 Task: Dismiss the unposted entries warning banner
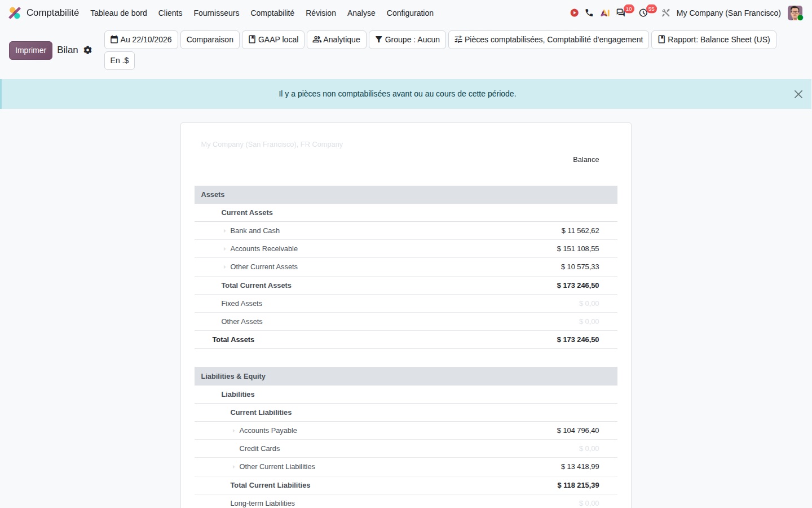[798, 94]
